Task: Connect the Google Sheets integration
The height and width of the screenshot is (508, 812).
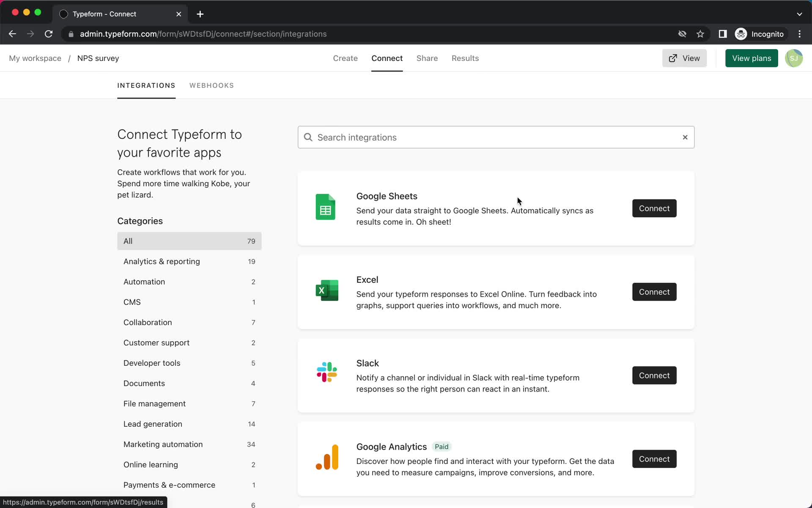Action: pyautogui.click(x=654, y=208)
